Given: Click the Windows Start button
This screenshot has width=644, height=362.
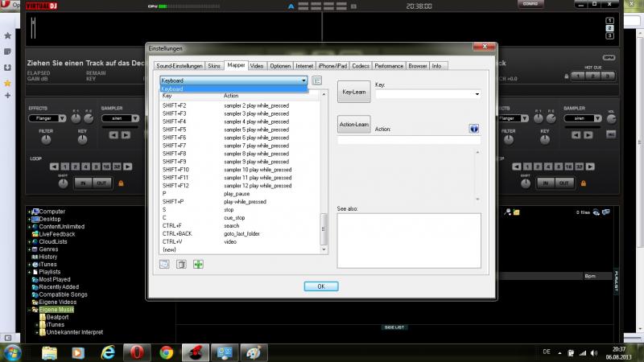Looking at the screenshot, I should pyautogui.click(x=11, y=353).
